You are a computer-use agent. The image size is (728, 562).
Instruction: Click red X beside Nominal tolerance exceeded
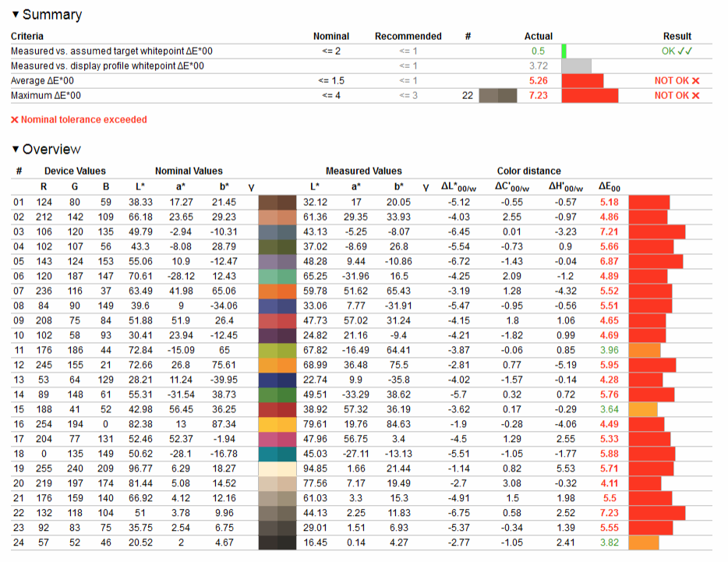pyautogui.click(x=14, y=120)
